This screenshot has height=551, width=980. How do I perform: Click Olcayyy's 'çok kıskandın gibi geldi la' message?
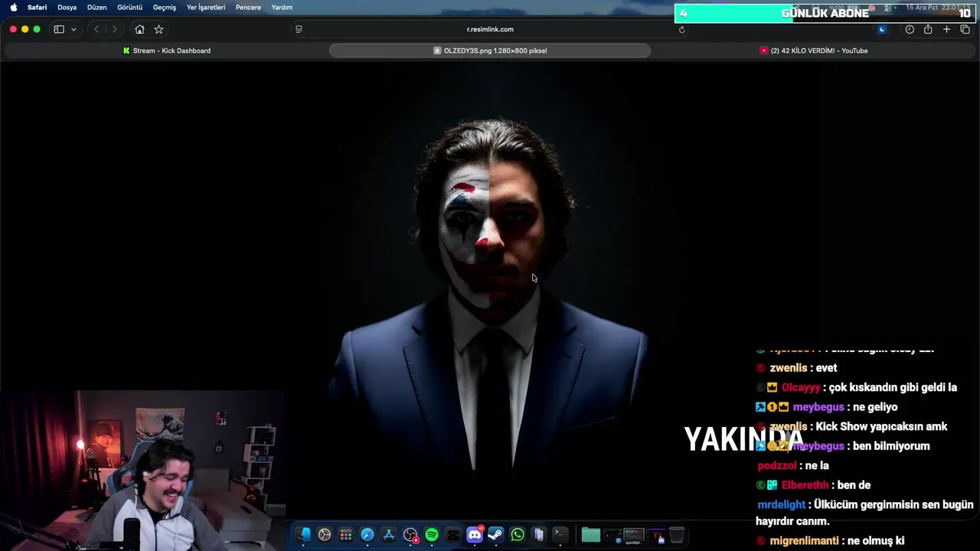(x=857, y=387)
